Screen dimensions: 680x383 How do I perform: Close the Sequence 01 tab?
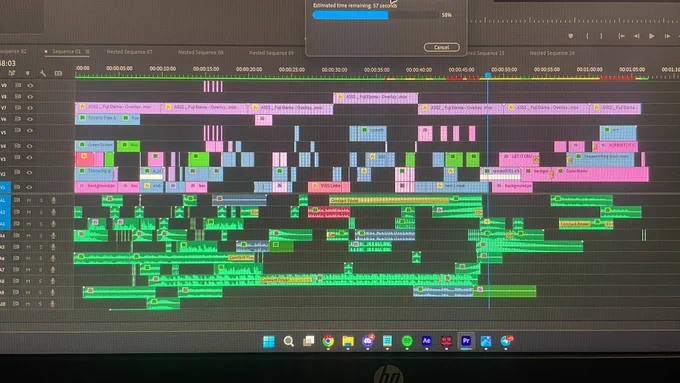pyautogui.click(x=46, y=51)
